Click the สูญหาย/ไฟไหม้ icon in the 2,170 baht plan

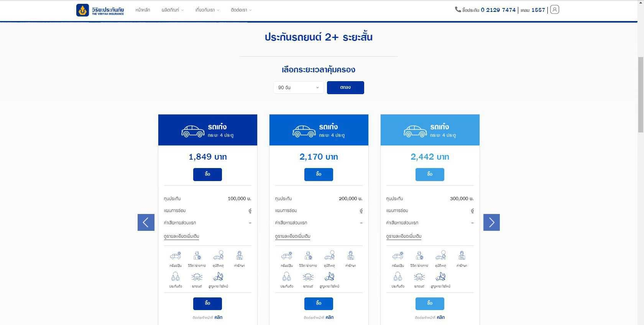point(329,276)
